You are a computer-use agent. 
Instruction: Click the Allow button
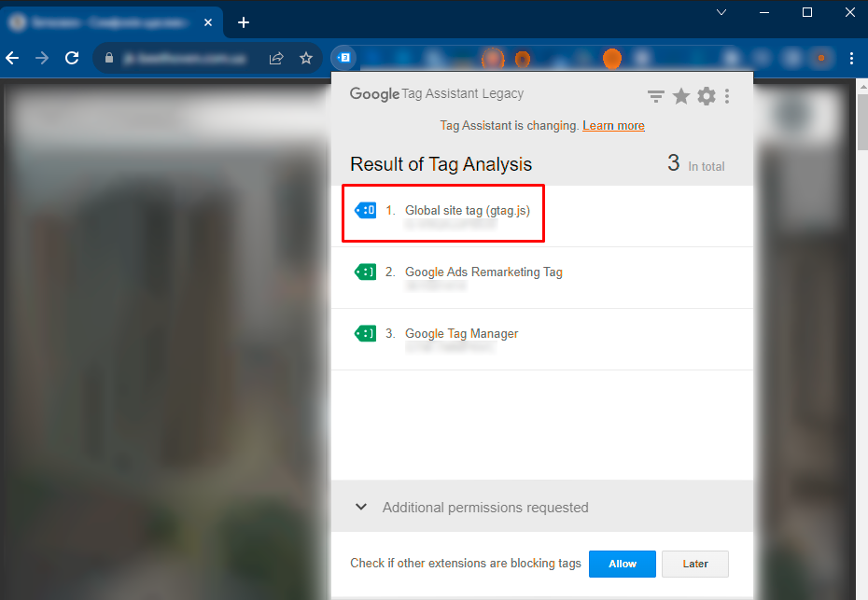point(623,564)
